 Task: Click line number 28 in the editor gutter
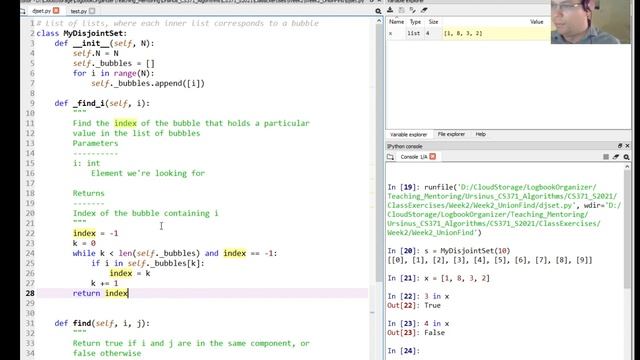click(x=30, y=293)
